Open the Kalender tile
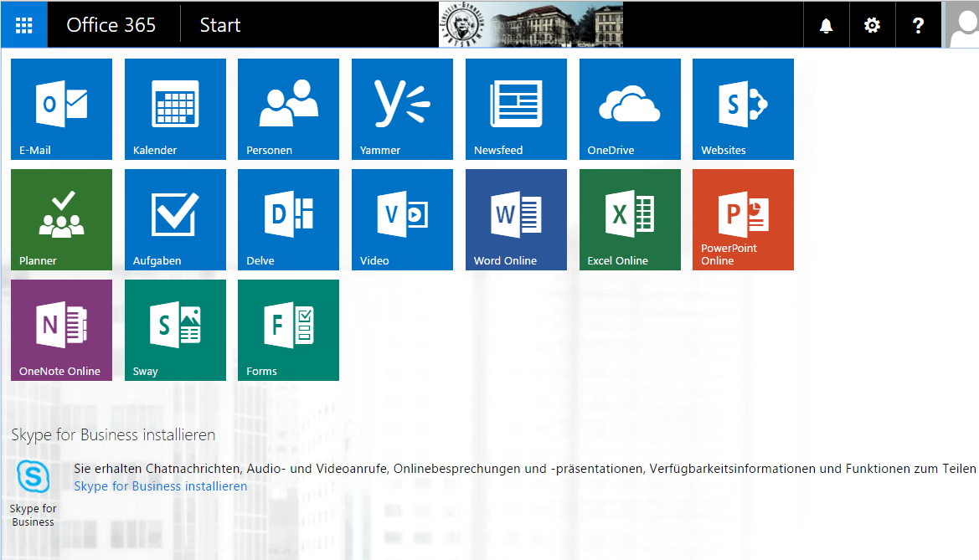The height and width of the screenshot is (560, 979). 175,109
